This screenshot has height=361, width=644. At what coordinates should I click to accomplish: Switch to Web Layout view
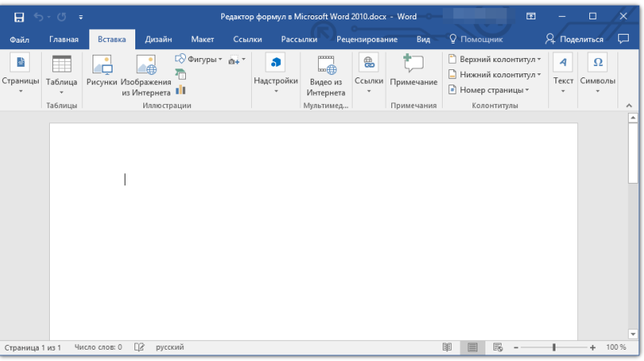coord(497,347)
